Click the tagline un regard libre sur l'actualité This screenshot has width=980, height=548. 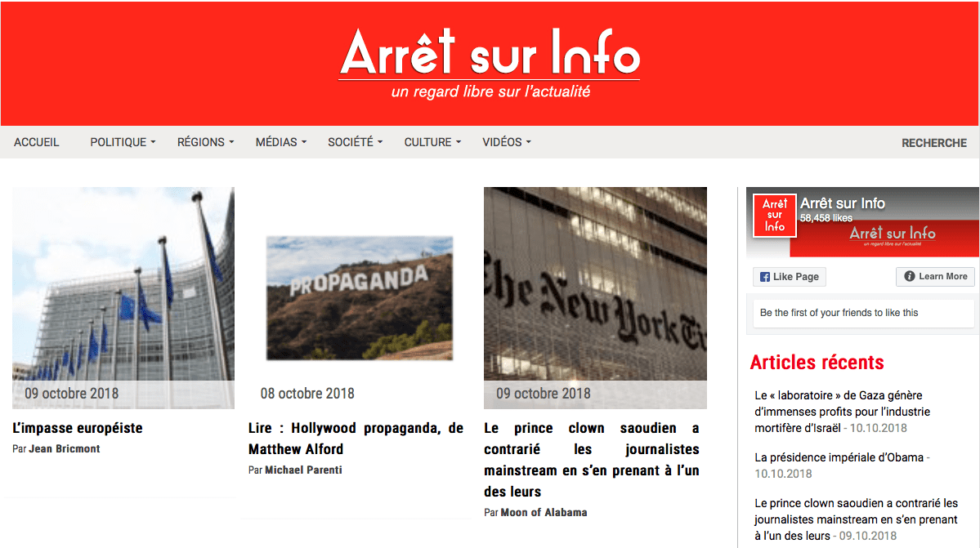tap(490, 91)
